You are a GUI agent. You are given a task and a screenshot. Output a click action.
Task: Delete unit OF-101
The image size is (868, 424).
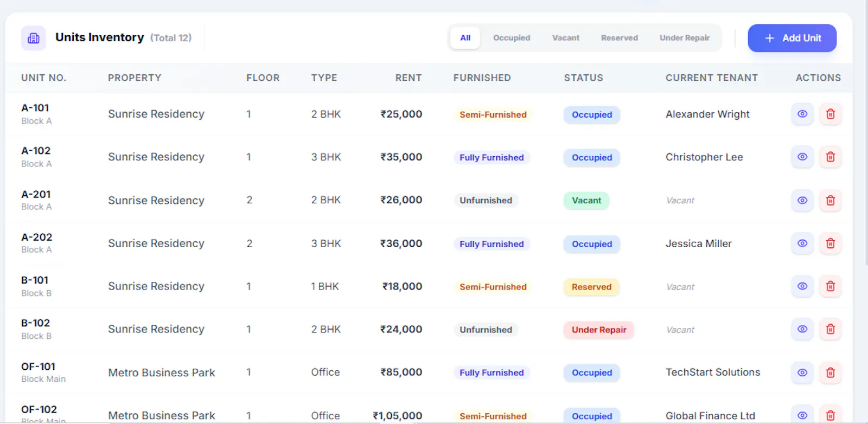coord(830,372)
